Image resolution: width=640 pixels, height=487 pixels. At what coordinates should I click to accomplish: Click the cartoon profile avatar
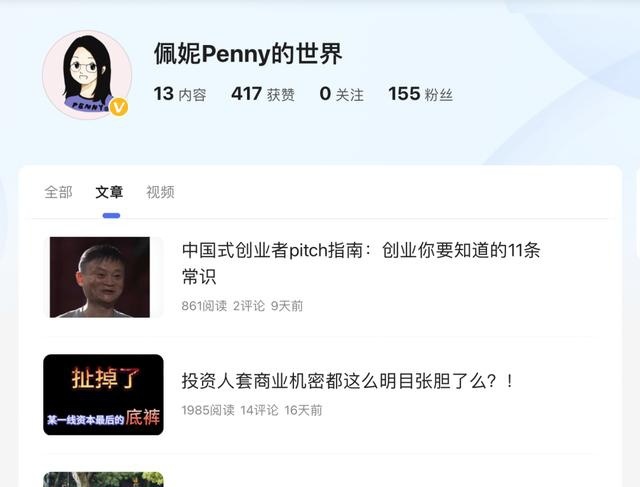87,75
